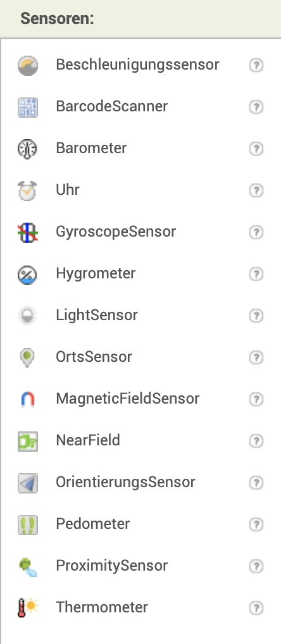Select the Uhr alarm clock icon
The height and width of the screenshot is (644, 281).
27,190
